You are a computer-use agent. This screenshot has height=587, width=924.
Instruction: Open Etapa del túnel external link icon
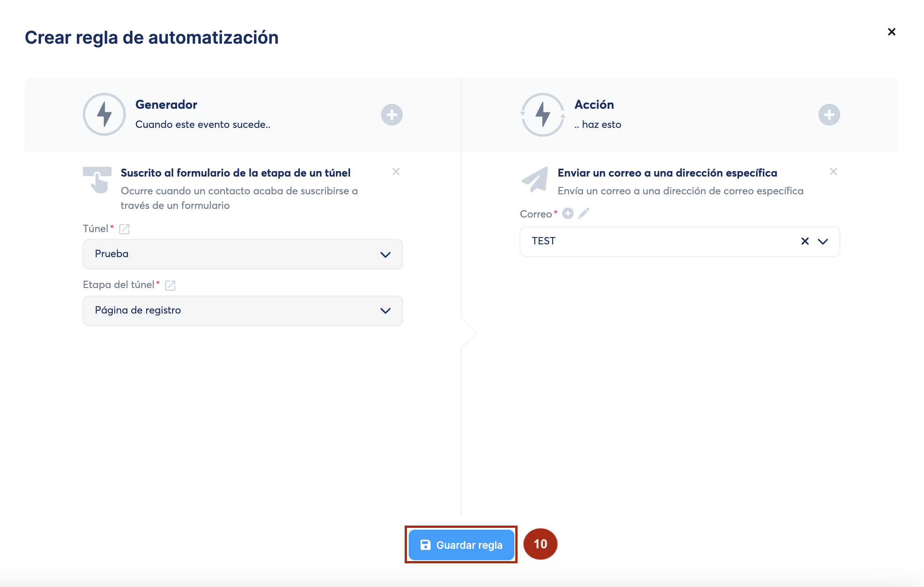(170, 285)
